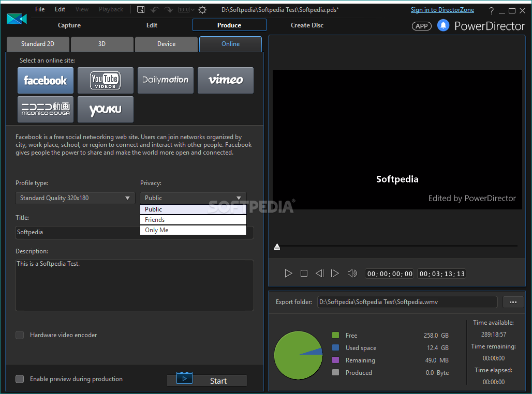This screenshot has width=532, height=394.
Task: Stop the preview playback
Action: [304, 274]
